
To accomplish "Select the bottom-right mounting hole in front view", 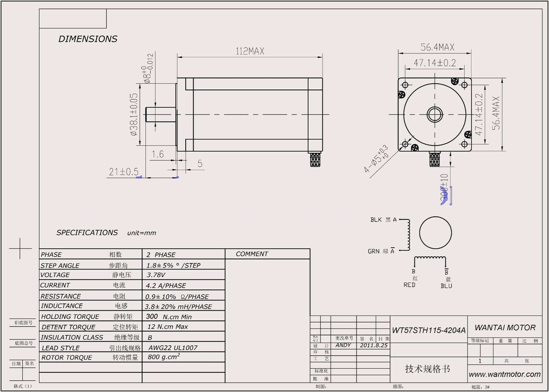I will tap(465, 145).
